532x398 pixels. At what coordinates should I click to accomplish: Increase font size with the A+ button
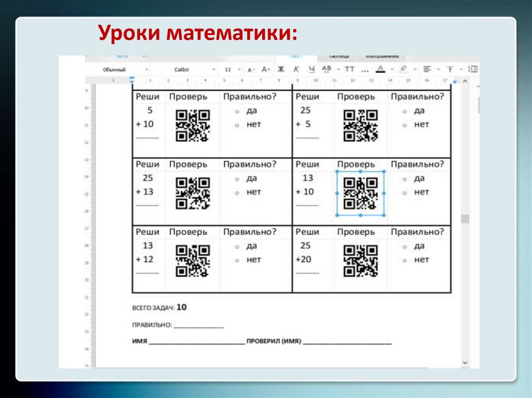[266, 70]
